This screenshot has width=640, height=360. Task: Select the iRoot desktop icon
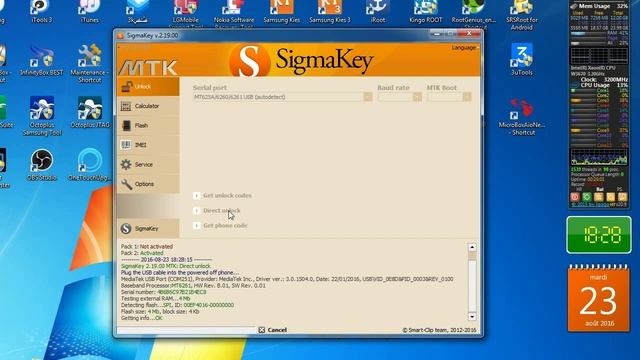[378, 11]
